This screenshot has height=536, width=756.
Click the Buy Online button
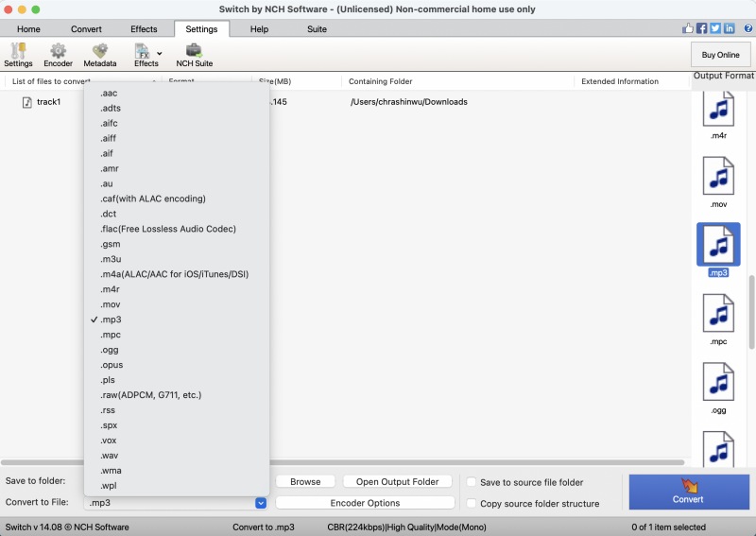[720, 55]
